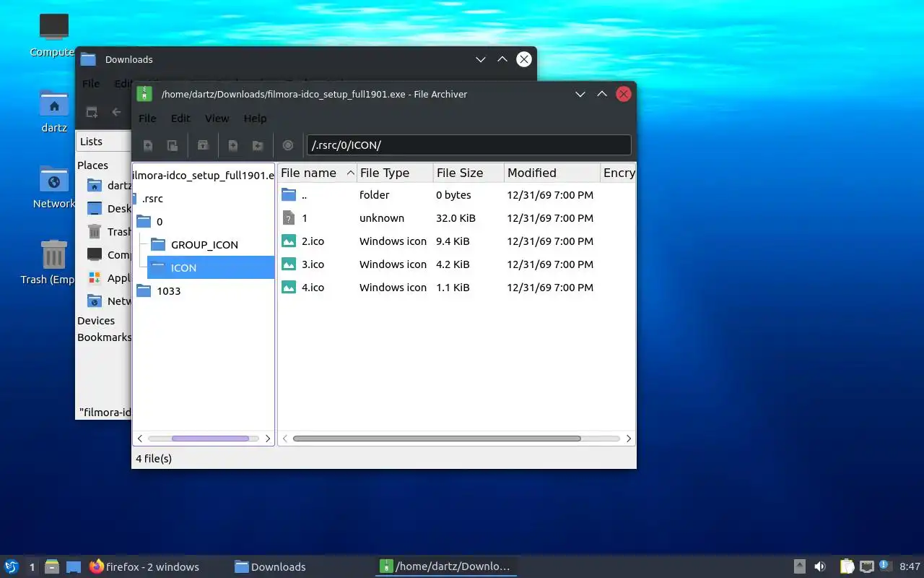The height and width of the screenshot is (578, 924).
Task: Click the Extract archive toolbar icon
Action: [204, 145]
